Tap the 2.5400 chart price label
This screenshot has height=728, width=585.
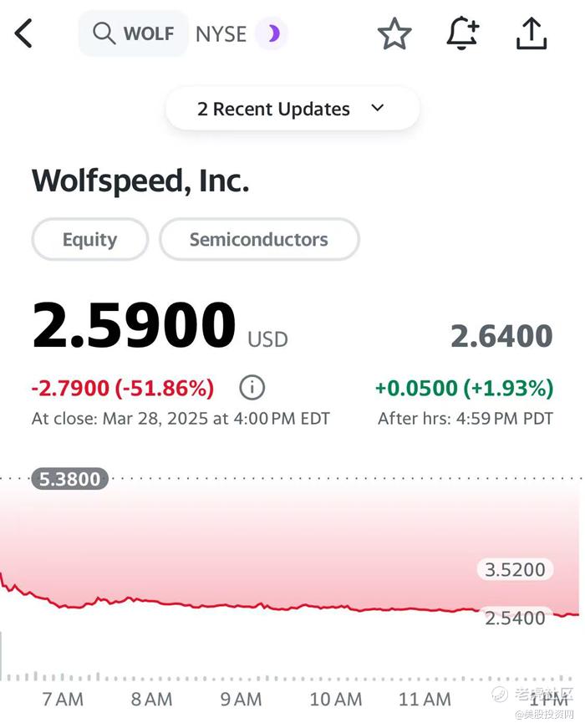[516, 618]
